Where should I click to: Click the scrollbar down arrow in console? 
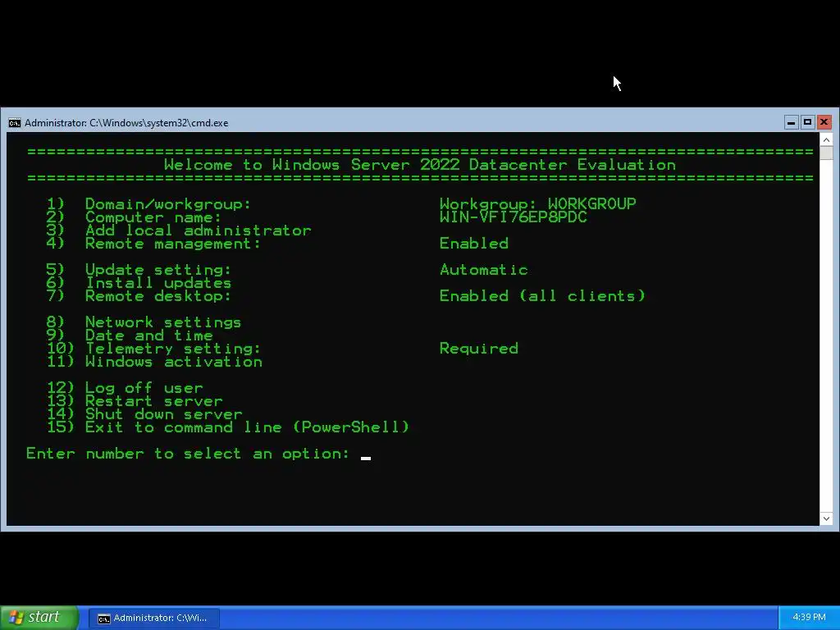coord(826,518)
